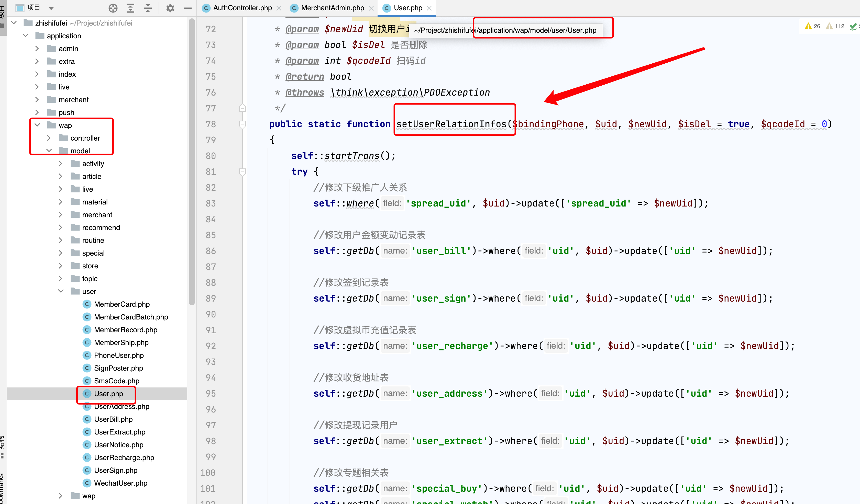
Task: Select the User.php editor tab
Action: pos(408,8)
